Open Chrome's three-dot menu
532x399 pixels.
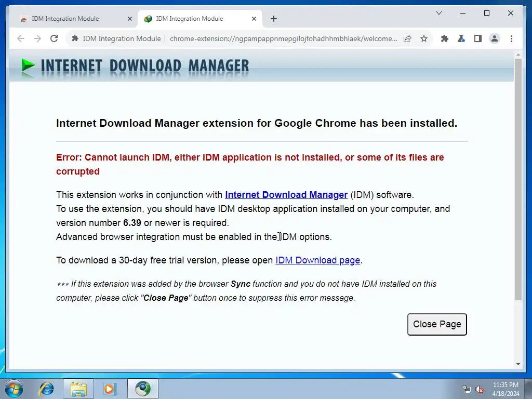coord(511,38)
